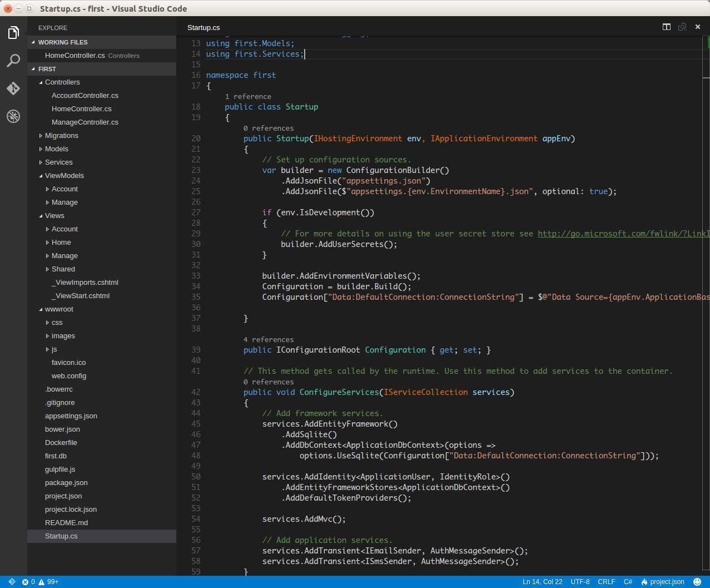Click '4 references' code lens above Configuration
Screen dimensions: 710x588
point(269,340)
